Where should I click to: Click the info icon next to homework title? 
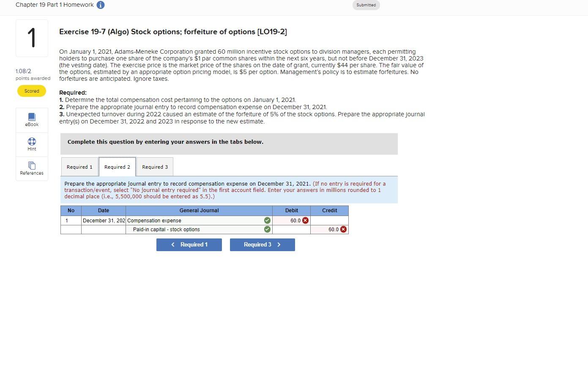(100, 5)
